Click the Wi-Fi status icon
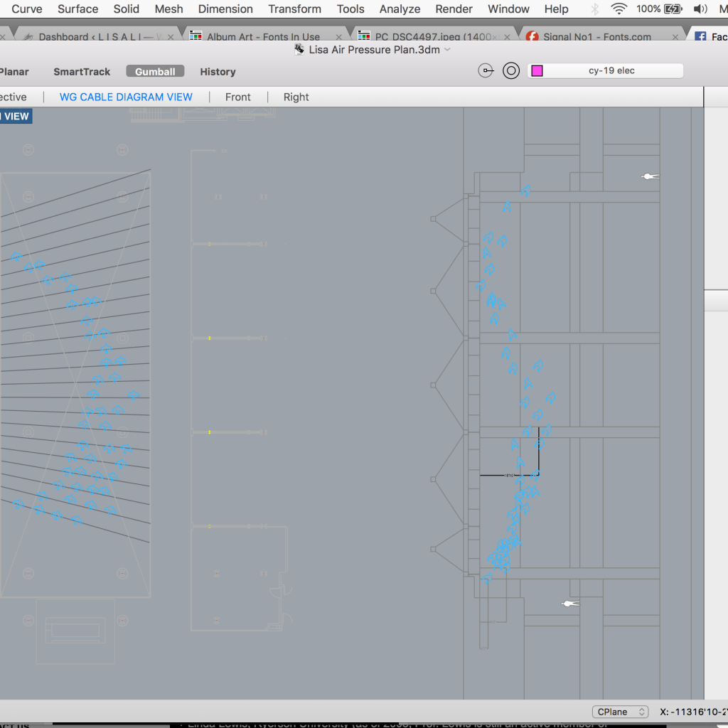Image resolution: width=728 pixels, height=728 pixels. pyautogui.click(x=619, y=9)
